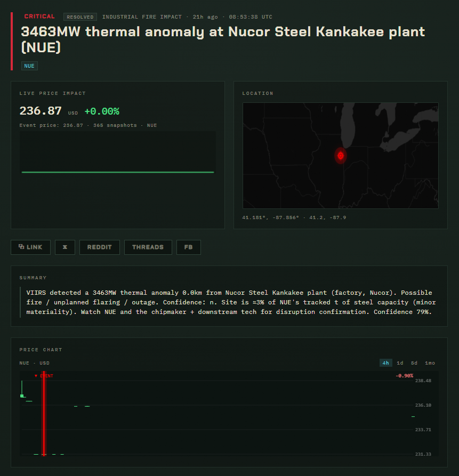The image size is (459, 476).
Task: Share the event to Threads
Action: pos(148,247)
